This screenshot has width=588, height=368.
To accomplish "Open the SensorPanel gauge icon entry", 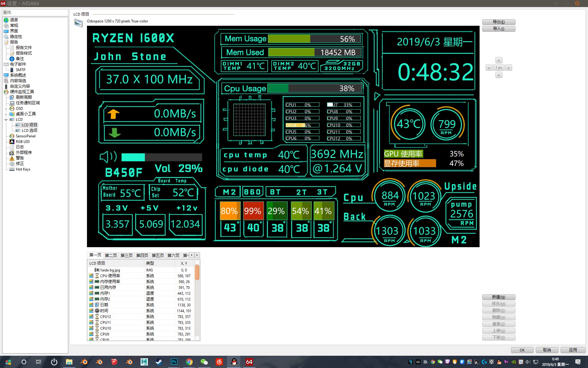I will pos(12,136).
